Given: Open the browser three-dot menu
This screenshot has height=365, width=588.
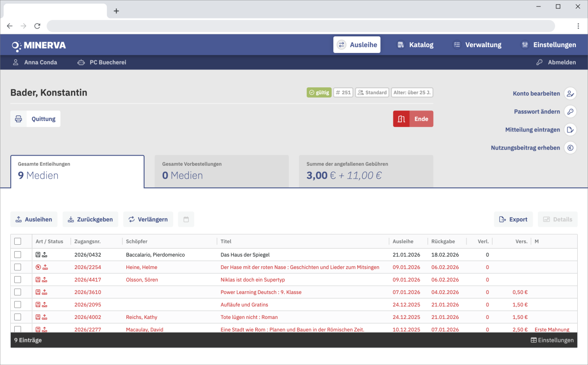Looking at the screenshot, I should [x=578, y=26].
